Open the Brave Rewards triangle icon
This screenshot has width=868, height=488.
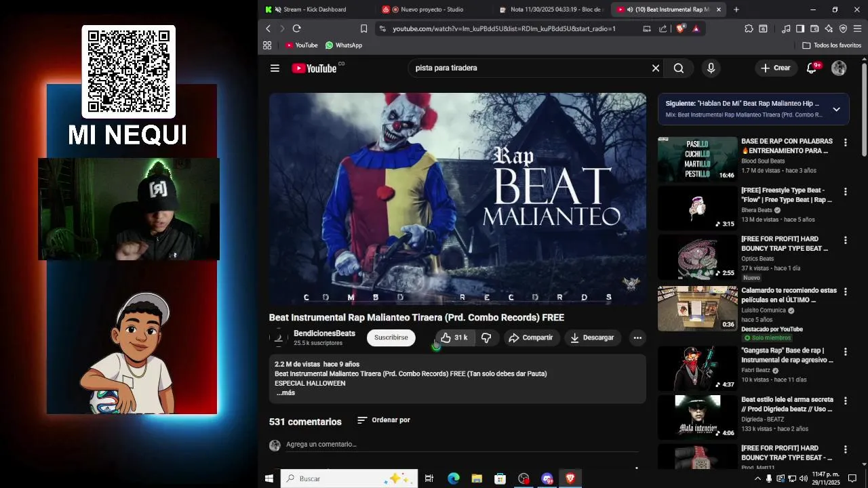[x=696, y=28]
